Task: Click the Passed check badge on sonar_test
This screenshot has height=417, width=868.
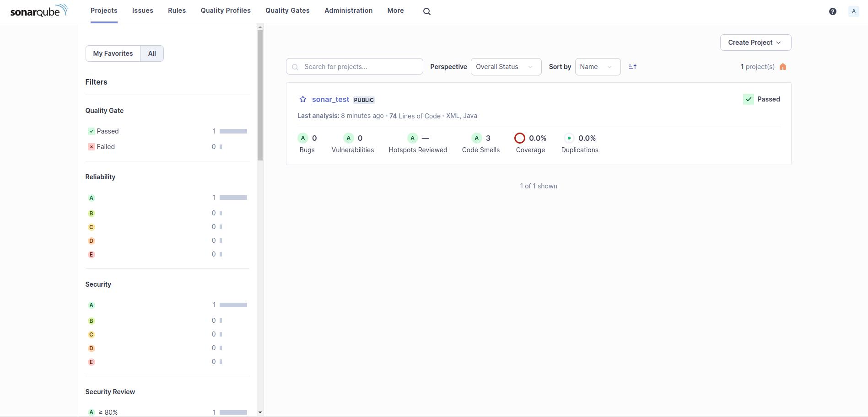Action: point(749,99)
